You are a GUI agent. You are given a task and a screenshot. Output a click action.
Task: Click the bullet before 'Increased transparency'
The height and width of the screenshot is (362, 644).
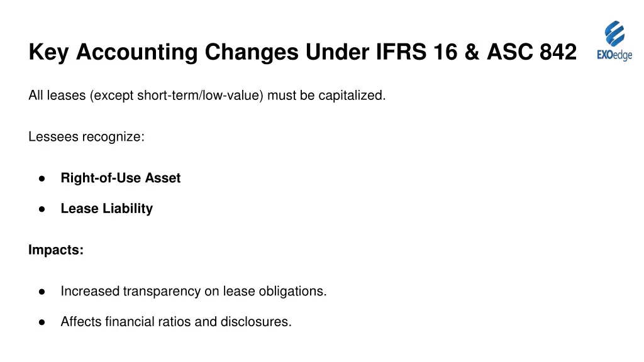coord(42,292)
